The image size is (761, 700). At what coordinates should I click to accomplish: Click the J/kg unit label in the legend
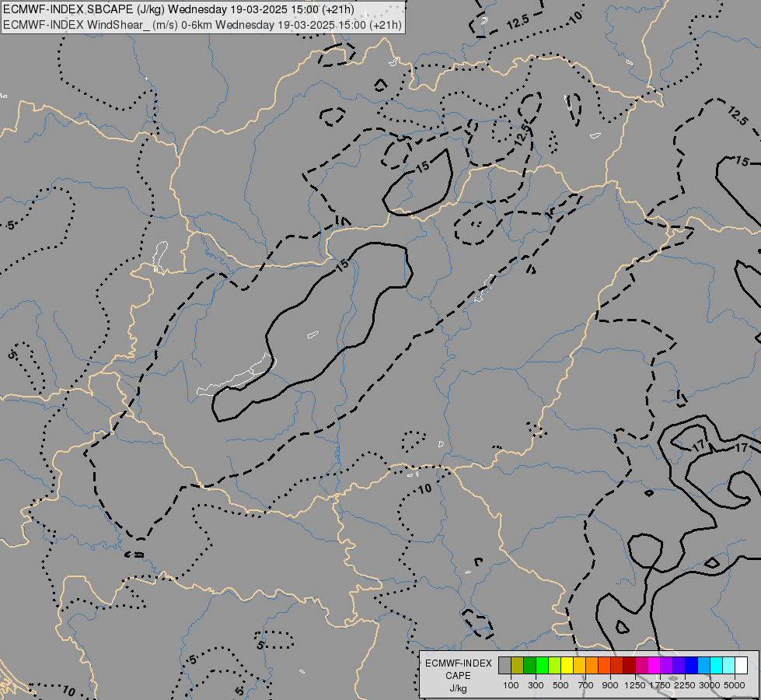[458, 689]
